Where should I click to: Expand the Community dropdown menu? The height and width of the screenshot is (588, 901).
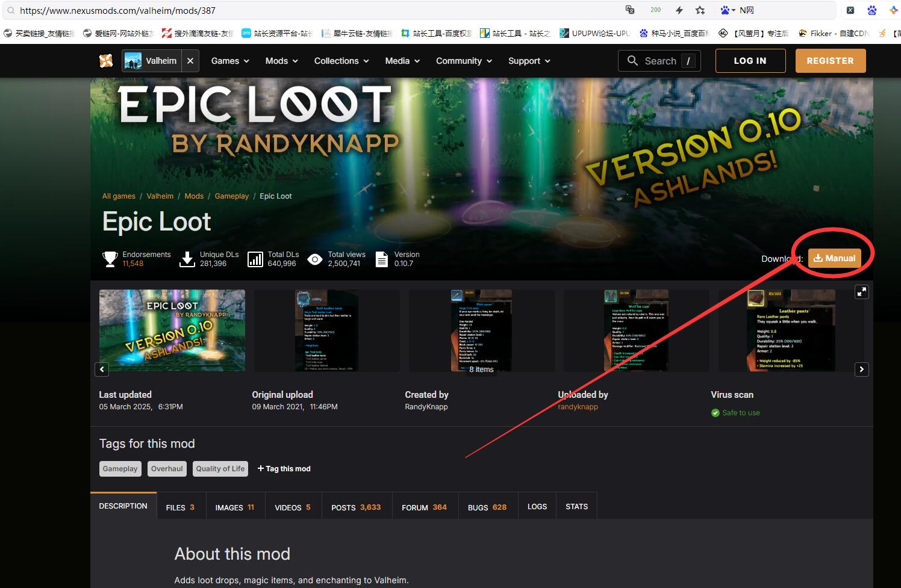tap(464, 61)
